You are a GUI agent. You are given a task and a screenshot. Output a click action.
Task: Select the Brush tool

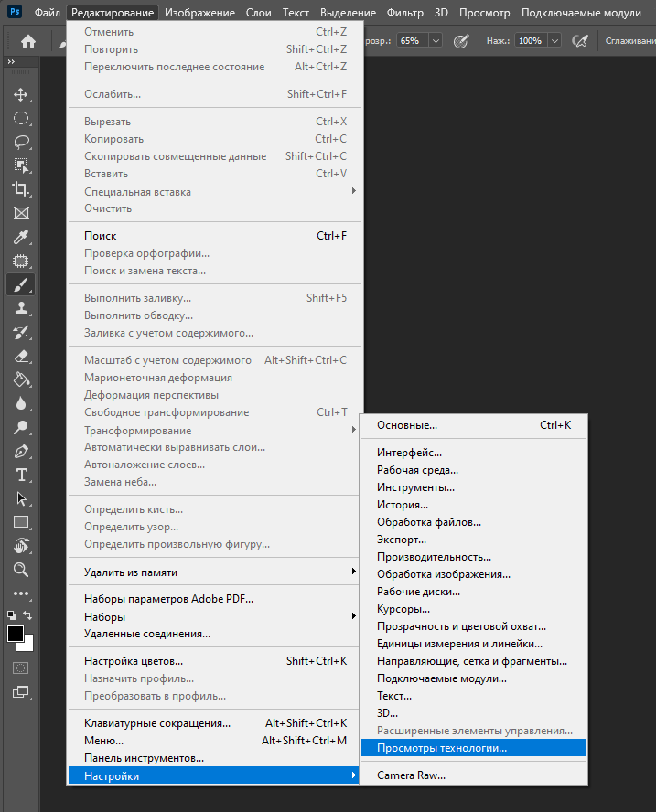coord(21,284)
